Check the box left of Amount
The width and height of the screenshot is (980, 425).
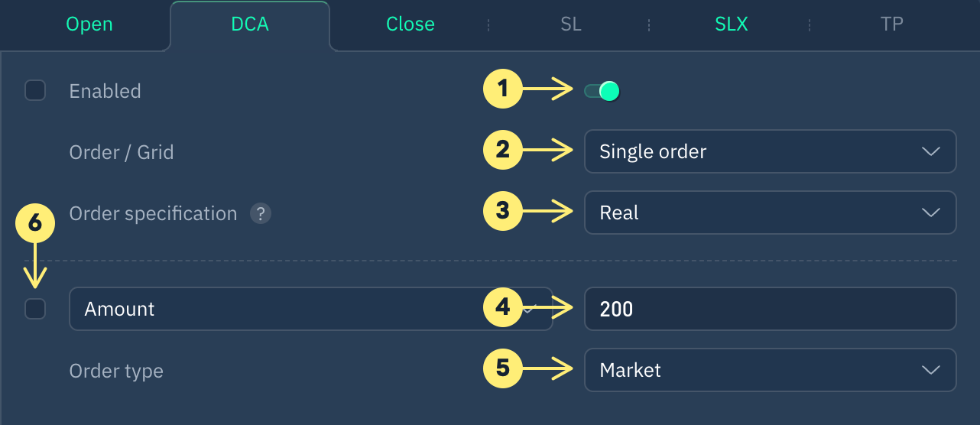coord(35,309)
